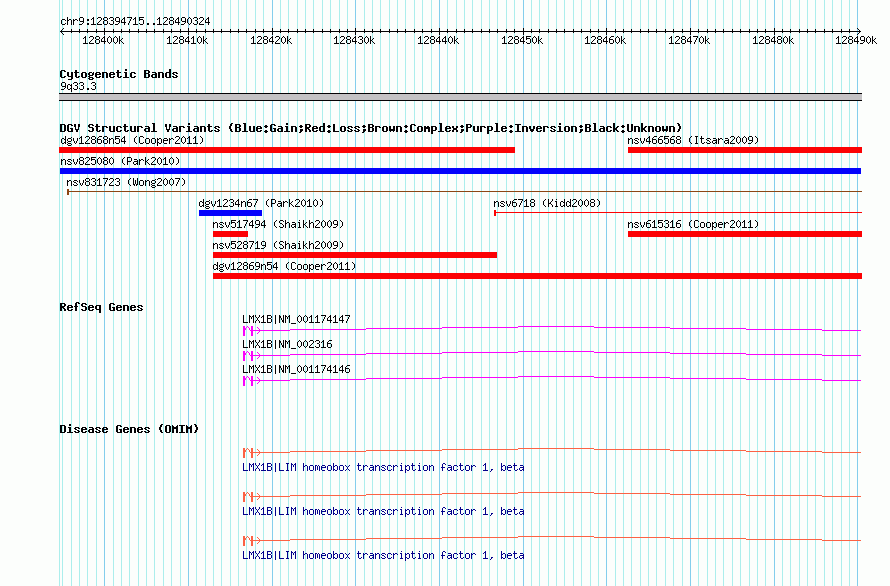This screenshot has width=890, height=586.
Task: Click the short red nsv517494 (Shaikh2009) bar
Action: click(230, 234)
